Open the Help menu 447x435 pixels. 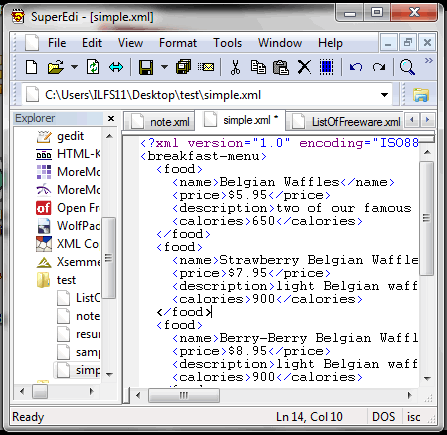[x=330, y=43]
